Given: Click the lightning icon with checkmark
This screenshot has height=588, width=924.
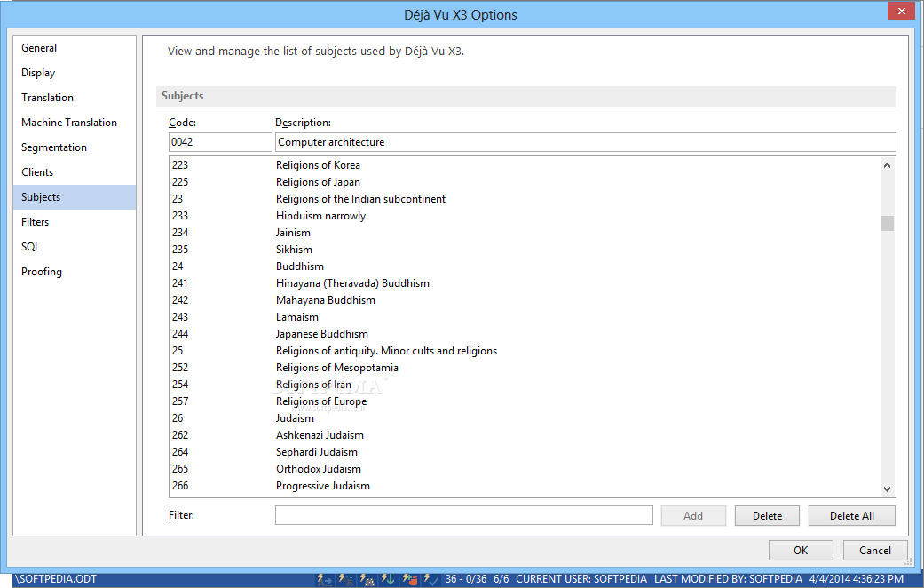Looking at the screenshot, I should coord(430,579).
